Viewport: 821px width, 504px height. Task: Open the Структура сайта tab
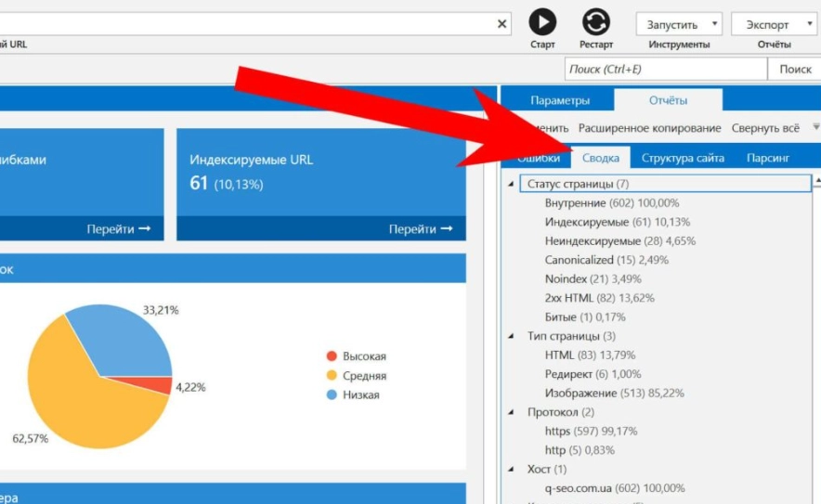pos(683,158)
